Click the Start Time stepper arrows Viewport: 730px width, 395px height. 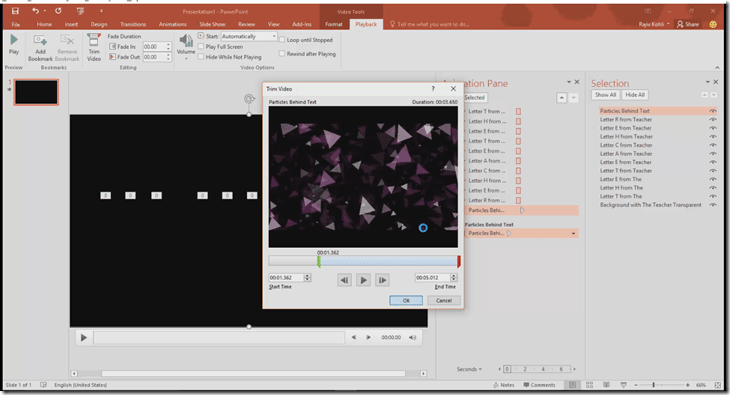tap(307, 278)
